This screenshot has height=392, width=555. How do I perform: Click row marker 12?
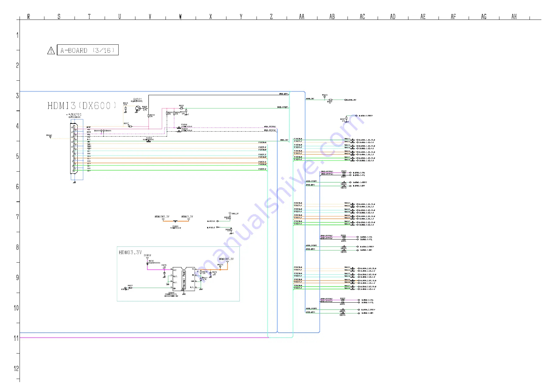coord(16,369)
